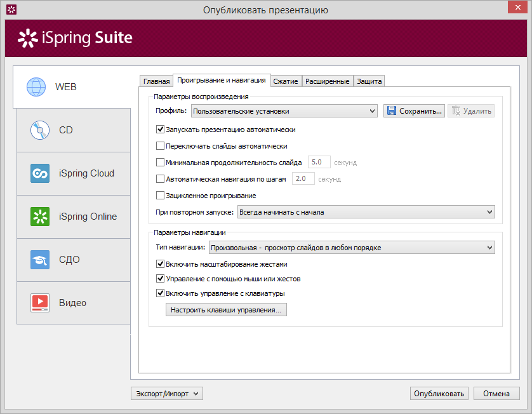Expand the Тип навигации combo box
Image resolution: width=532 pixels, height=414 pixels.
click(x=352, y=248)
